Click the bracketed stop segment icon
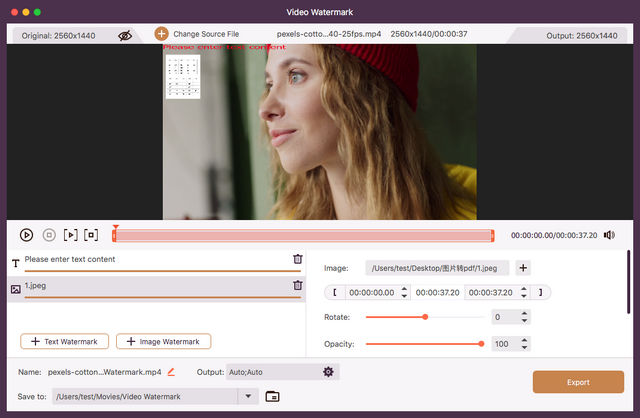640x418 pixels. pos(91,235)
